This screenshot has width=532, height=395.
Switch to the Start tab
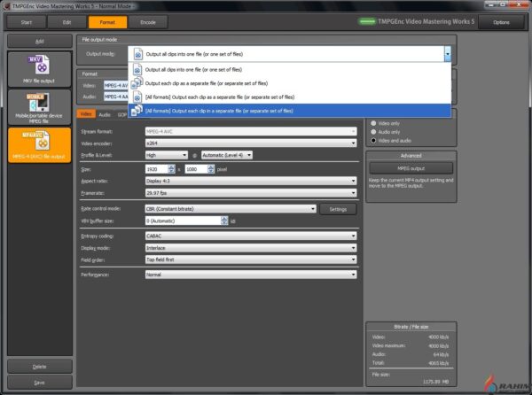click(26, 22)
